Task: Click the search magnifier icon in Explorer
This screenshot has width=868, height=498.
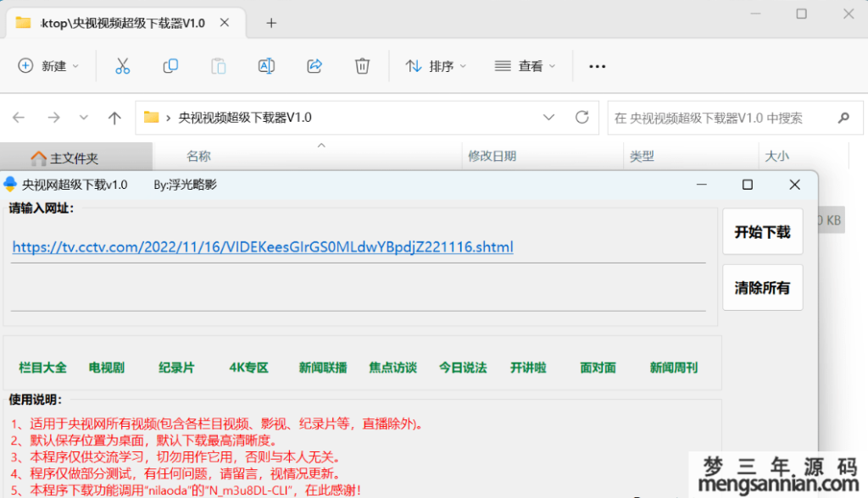Action: [x=843, y=118]
